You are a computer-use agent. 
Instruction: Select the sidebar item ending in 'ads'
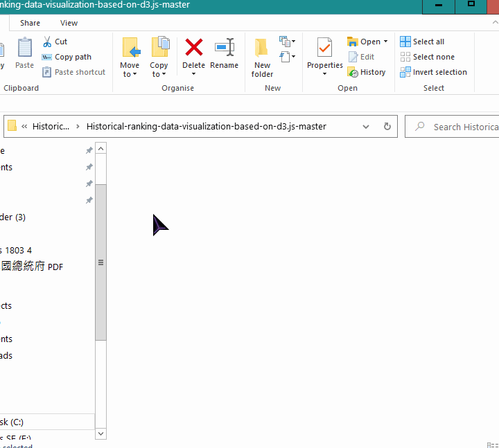pos(6,355)
